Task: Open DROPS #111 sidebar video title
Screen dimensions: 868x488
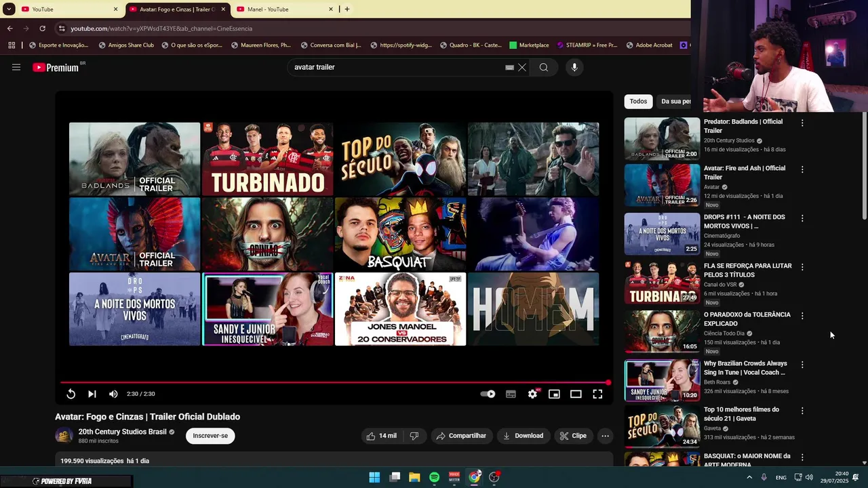Action: [744, 221]
